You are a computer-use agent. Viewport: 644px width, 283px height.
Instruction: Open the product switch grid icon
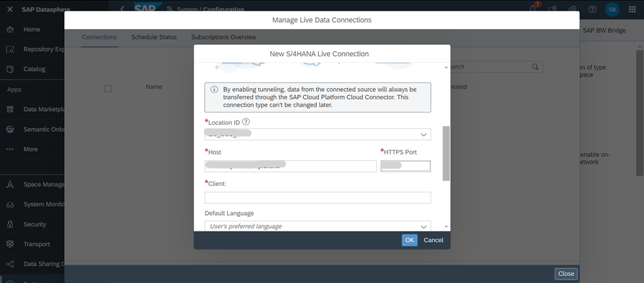pos(633,9)
